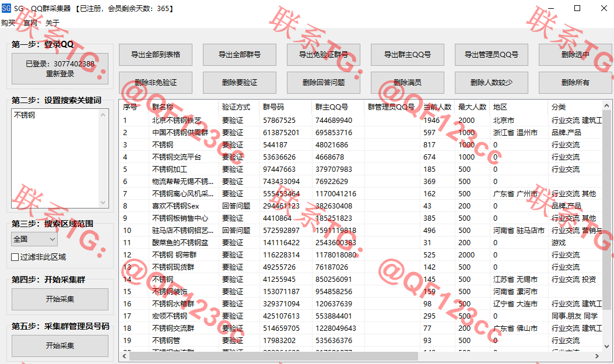The image size is (614, 364).
Task: Select the row 不锈钢板销售中心
Action: click(x=361, y=218)
